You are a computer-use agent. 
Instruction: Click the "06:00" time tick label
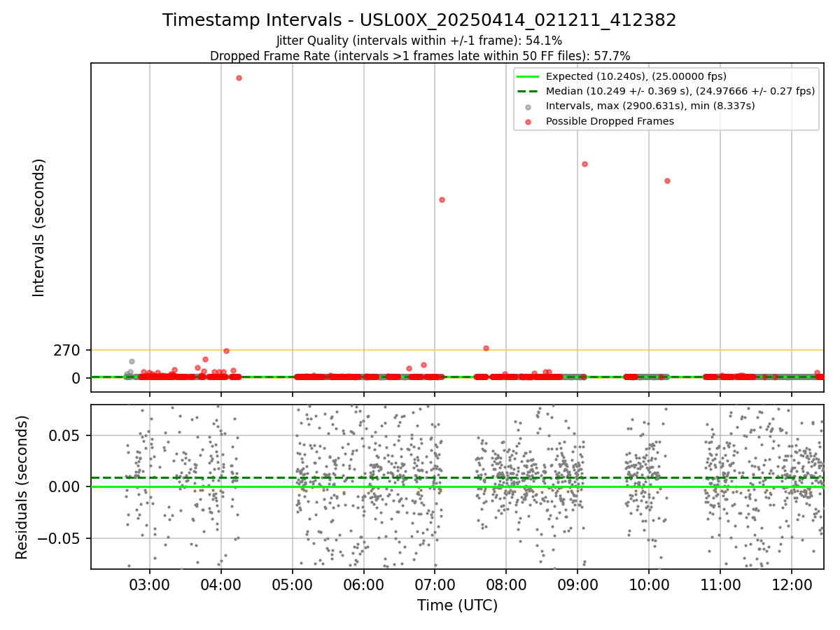[x=363, y=585]
